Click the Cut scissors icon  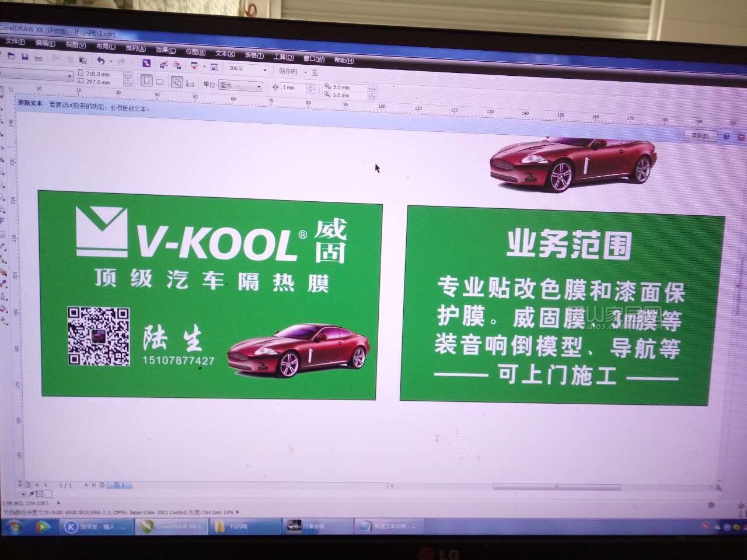(x=55, y=58)
